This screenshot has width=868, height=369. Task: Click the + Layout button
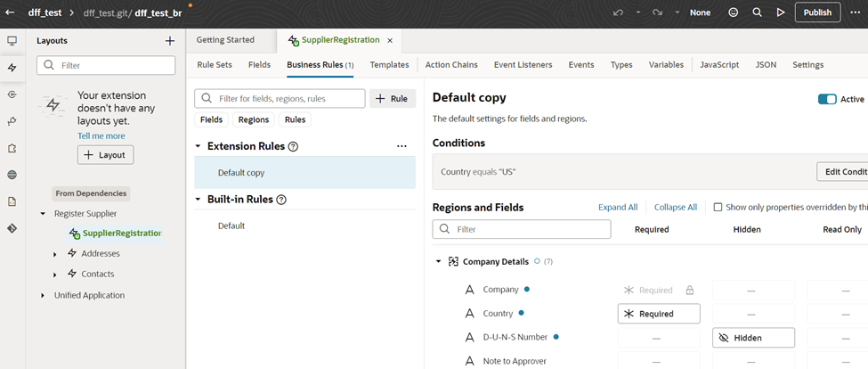(105, 155)
